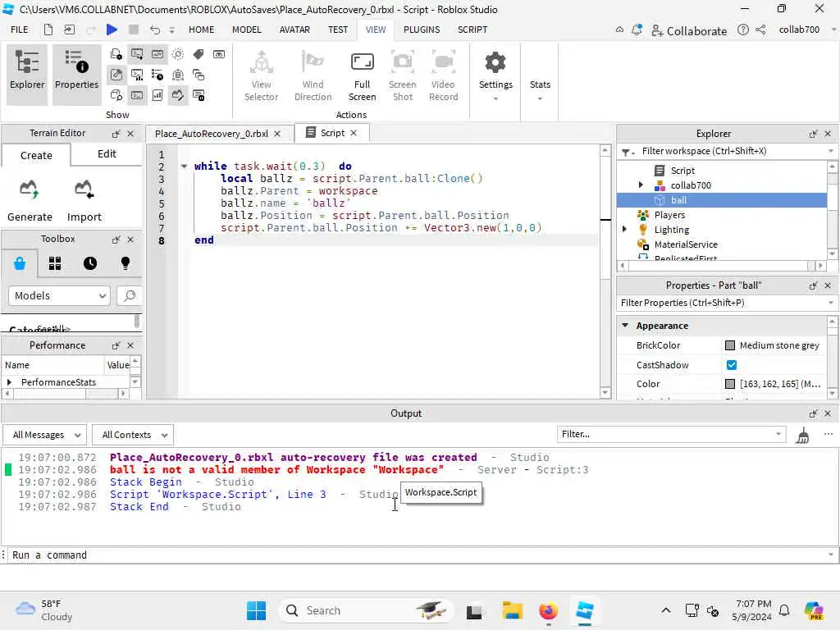Click the Tag Editor icon
The width and height of the screenshot is (840, 630).
[199, 54]
